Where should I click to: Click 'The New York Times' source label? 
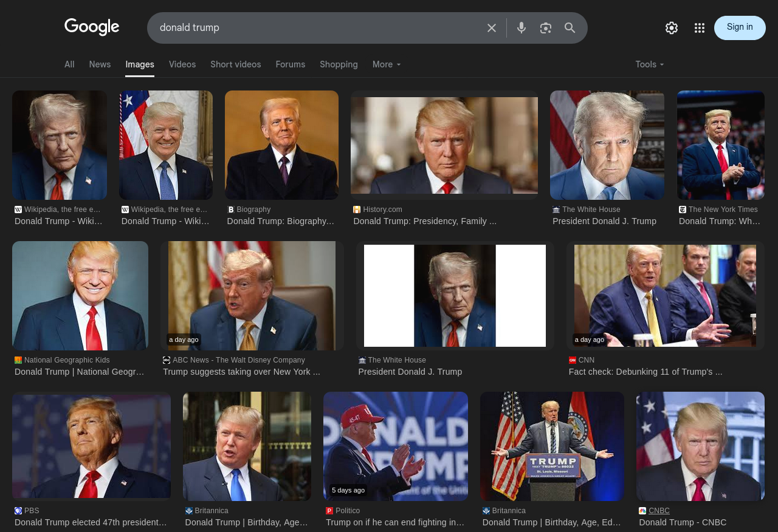723,210
